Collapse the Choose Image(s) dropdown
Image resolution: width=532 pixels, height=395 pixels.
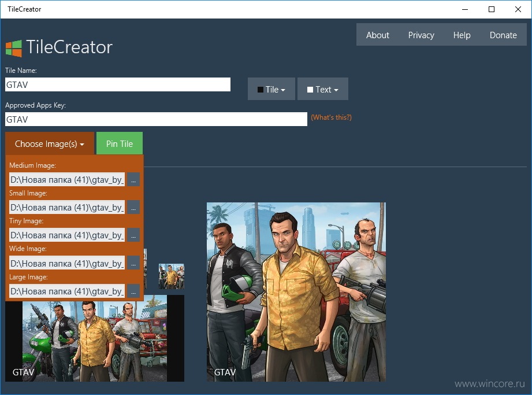50,143
